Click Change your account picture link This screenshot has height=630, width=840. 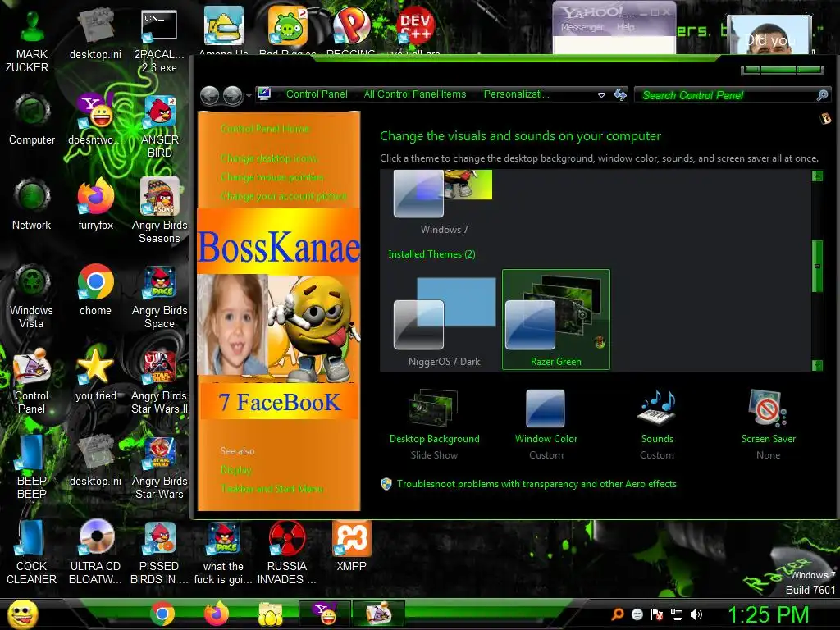(283, 196)
